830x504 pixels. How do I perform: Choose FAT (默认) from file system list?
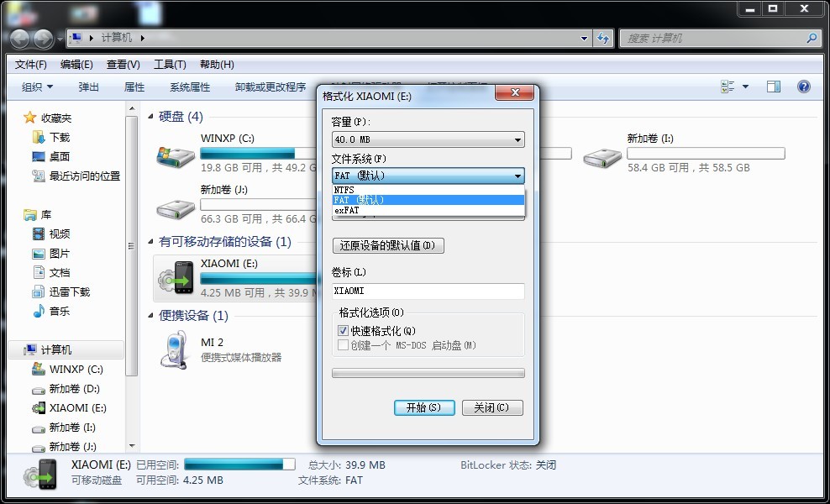pyautogui.click(x=428, y=200)
